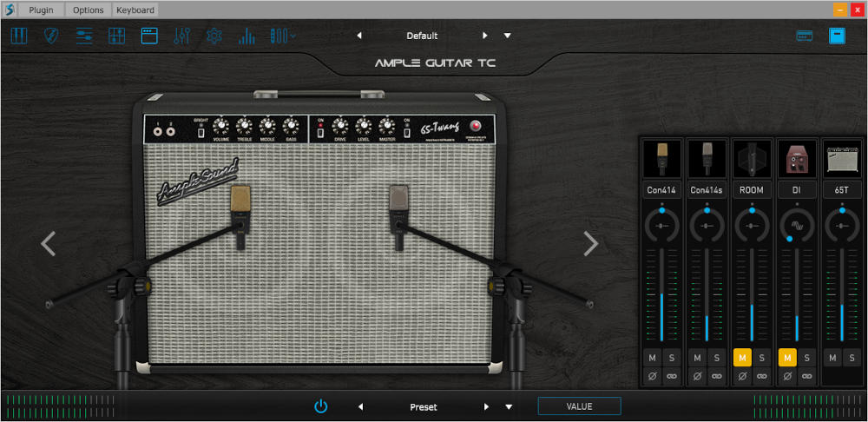The width and height of the screenshot is (868, 422).
Task: Toggle link icon on ROOM channel
Action: [x=762, y=376]
